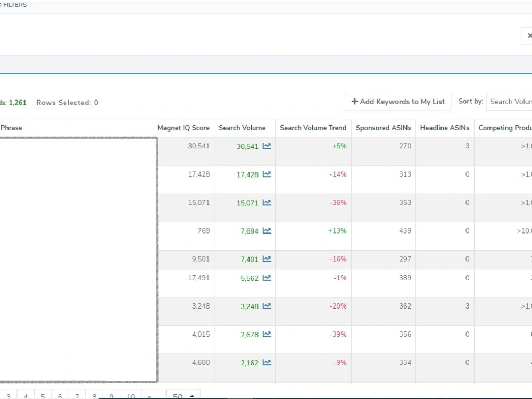532x399 pixels.
Task: Open the Sort by dropdown
Action: tap(509, 102)
